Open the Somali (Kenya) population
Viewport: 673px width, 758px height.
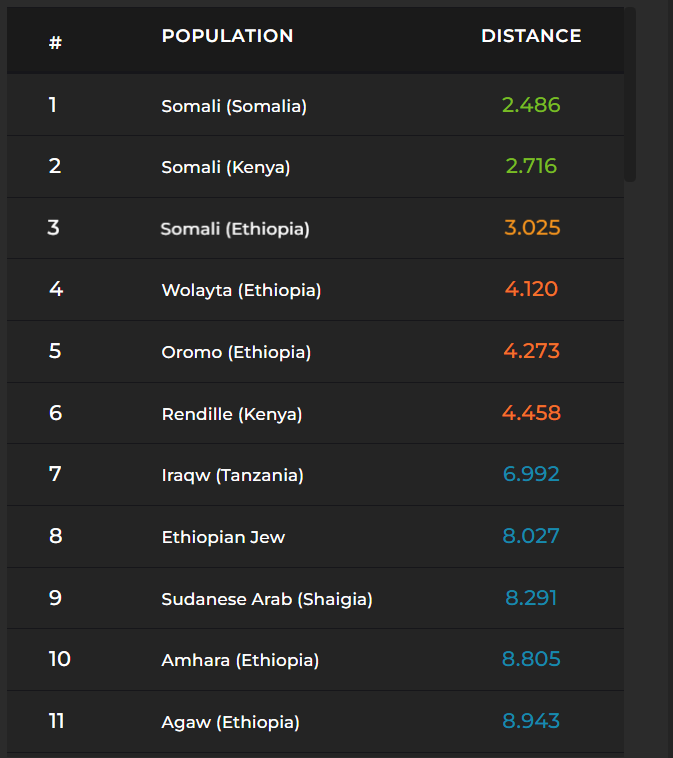click(x=225, y=167)
